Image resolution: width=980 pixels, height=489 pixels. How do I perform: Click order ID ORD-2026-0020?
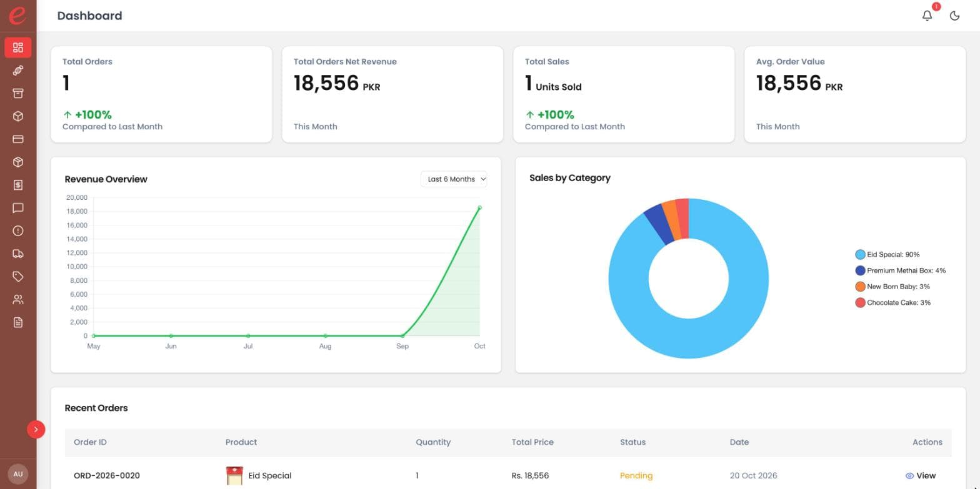click(x=107, y=476)
